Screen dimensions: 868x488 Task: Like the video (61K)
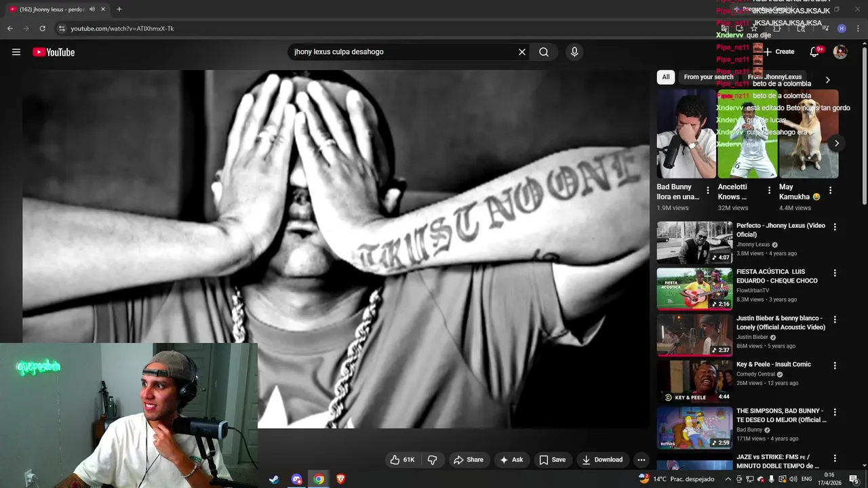pos(402,460)
